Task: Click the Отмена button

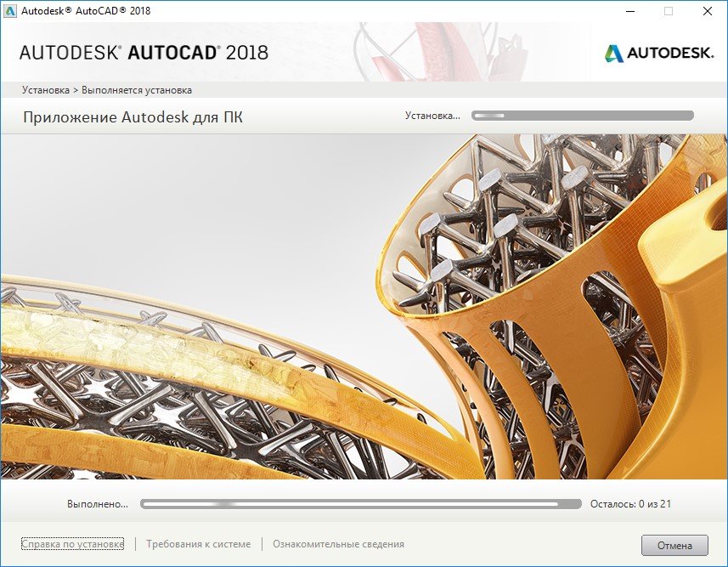Action: click(674, 545)
